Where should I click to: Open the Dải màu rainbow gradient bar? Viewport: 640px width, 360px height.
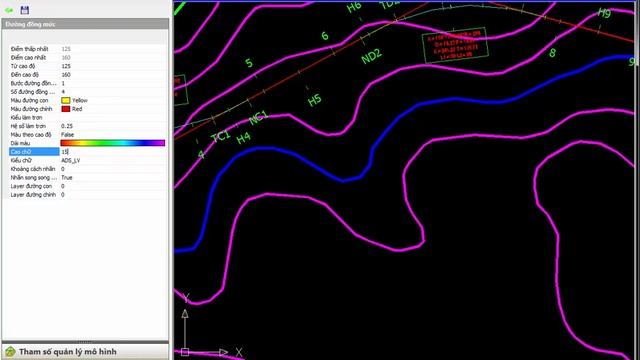pos(113,143)
